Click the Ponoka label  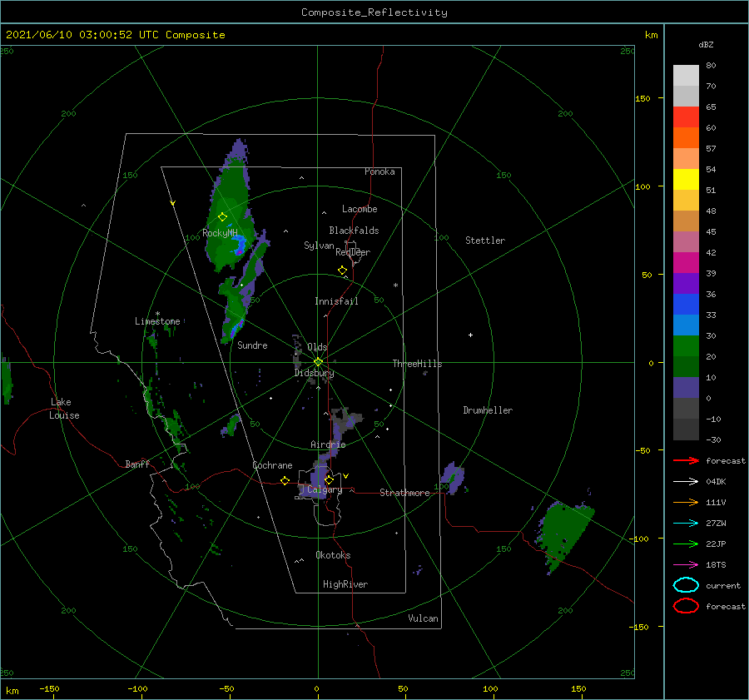[379, 171]
